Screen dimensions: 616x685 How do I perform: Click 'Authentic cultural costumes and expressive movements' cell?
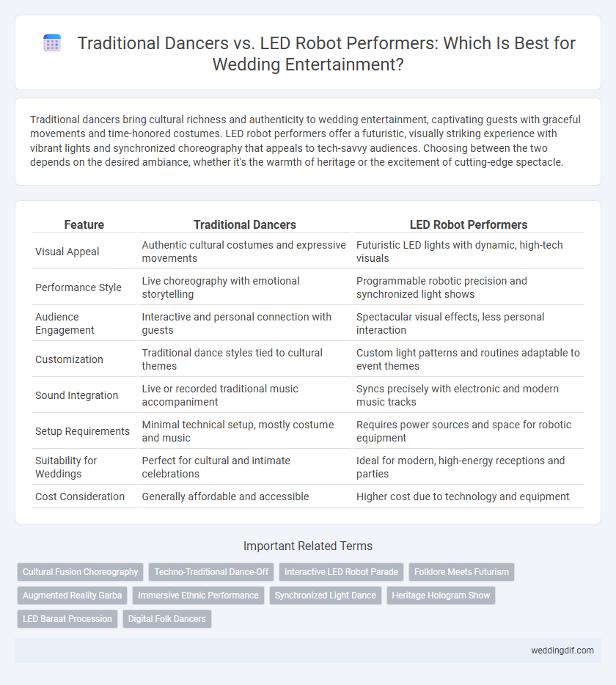point(243,252)
